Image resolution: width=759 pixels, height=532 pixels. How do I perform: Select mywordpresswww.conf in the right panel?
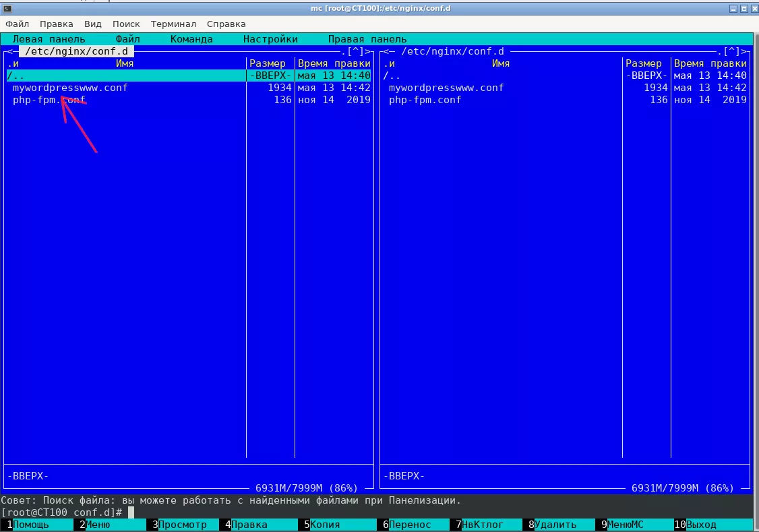coord(446,88)
